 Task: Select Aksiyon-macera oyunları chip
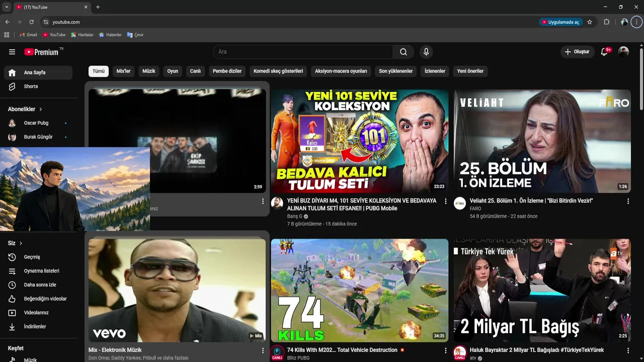(x=341, y=71)
